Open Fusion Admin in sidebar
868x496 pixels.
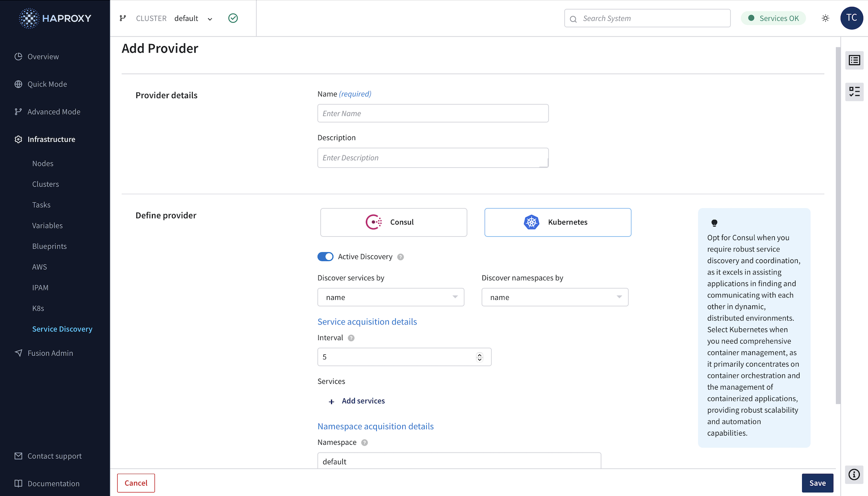[x=50, y=353]
